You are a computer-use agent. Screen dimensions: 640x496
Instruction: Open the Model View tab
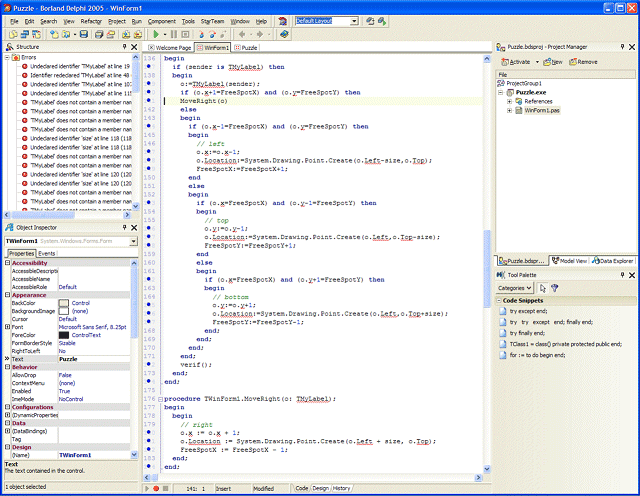tap(569, 261)
